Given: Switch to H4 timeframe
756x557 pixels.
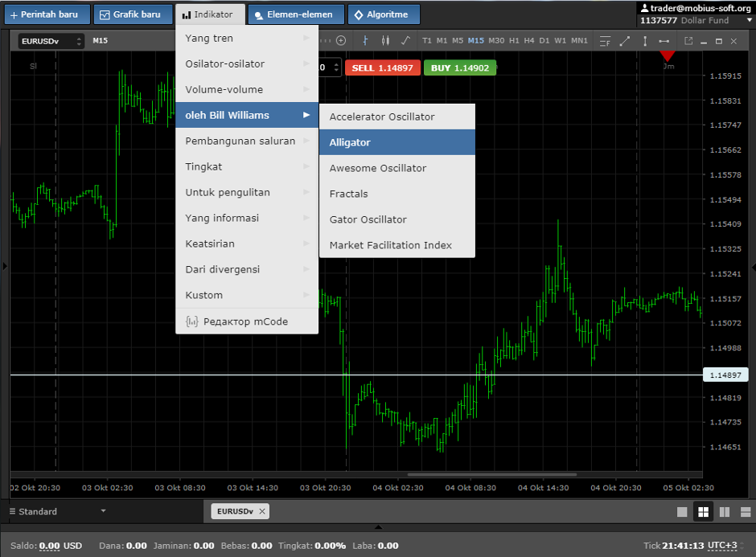Looking at the screenshot, I should click(529, 41).
